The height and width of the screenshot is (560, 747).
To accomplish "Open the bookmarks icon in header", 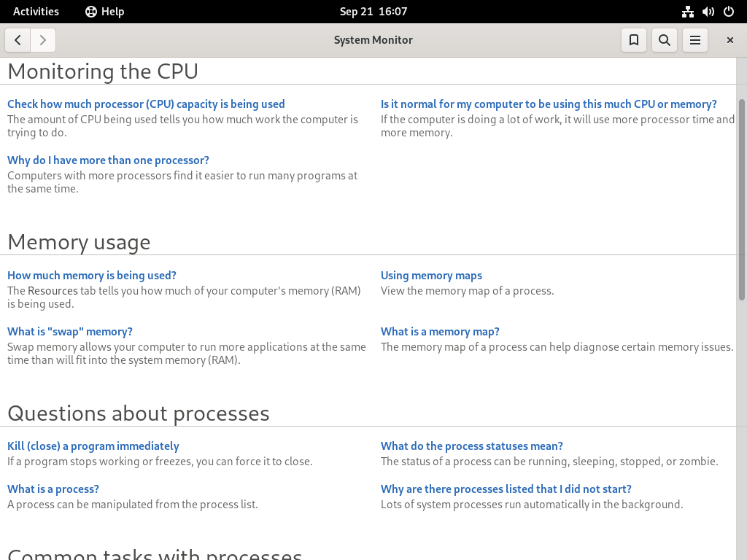I will click(634, 40).
